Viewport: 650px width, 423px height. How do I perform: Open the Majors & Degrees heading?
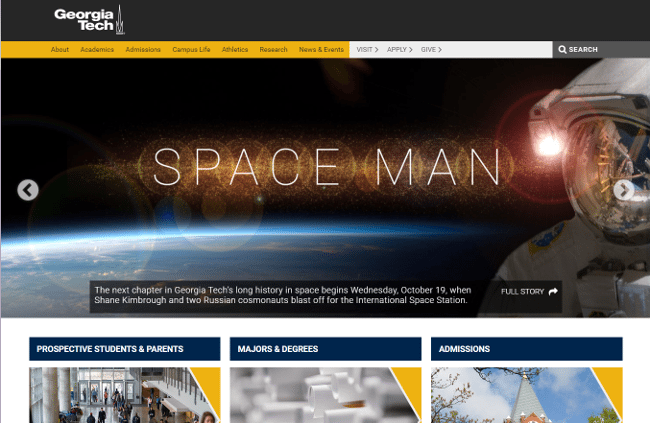(325, 349)
